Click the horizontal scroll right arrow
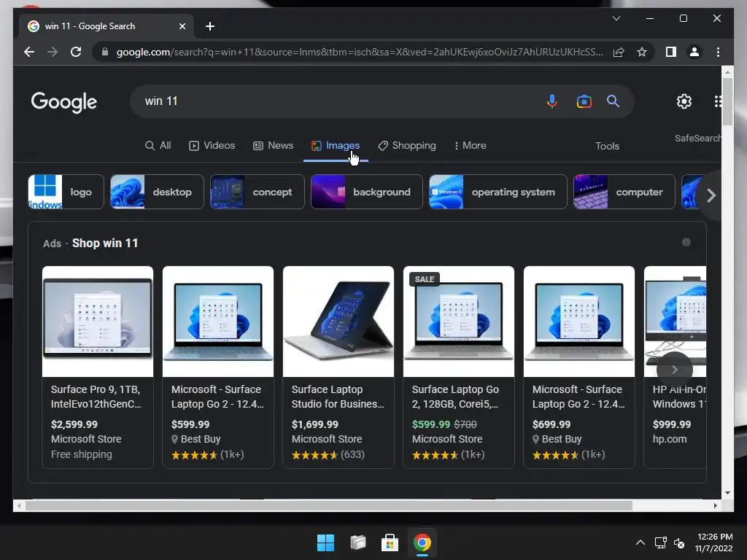The height and width of the screenshot is (560, 747). click(715, 506)
